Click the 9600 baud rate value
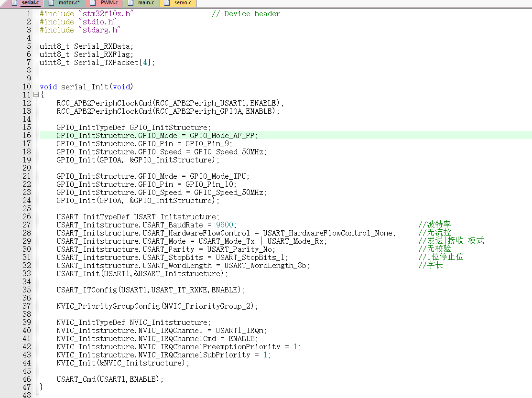The image size is (532, 398). [x=225, y=225]
